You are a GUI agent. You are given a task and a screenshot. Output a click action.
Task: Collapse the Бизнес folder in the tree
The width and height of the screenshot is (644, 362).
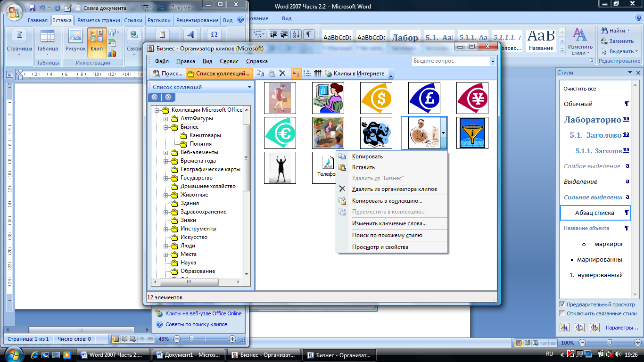click(x=166, y=127)
